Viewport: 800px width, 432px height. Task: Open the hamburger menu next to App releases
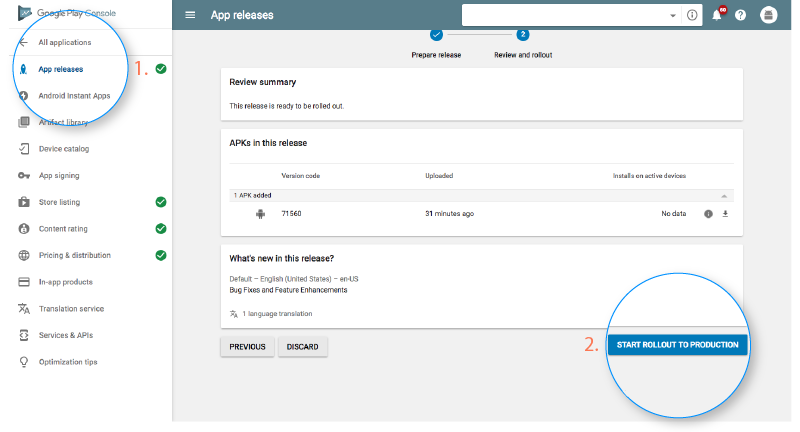coord(190,15)
